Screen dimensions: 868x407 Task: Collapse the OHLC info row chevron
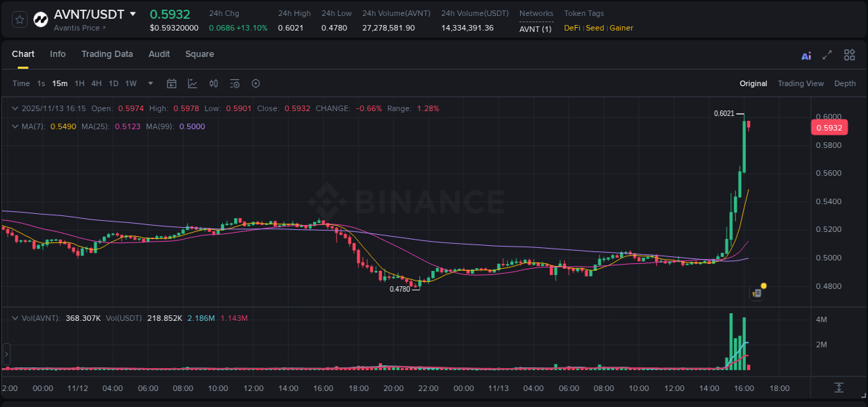tap(15, 108)
